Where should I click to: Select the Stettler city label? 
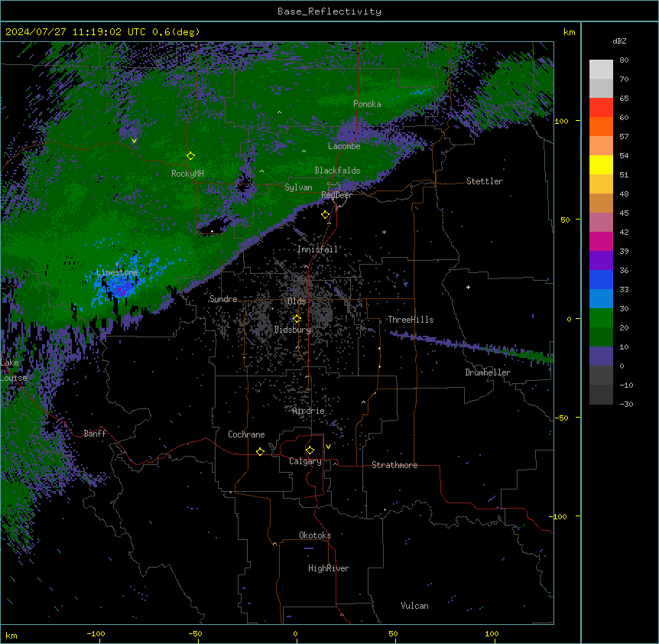pos(485,181)
